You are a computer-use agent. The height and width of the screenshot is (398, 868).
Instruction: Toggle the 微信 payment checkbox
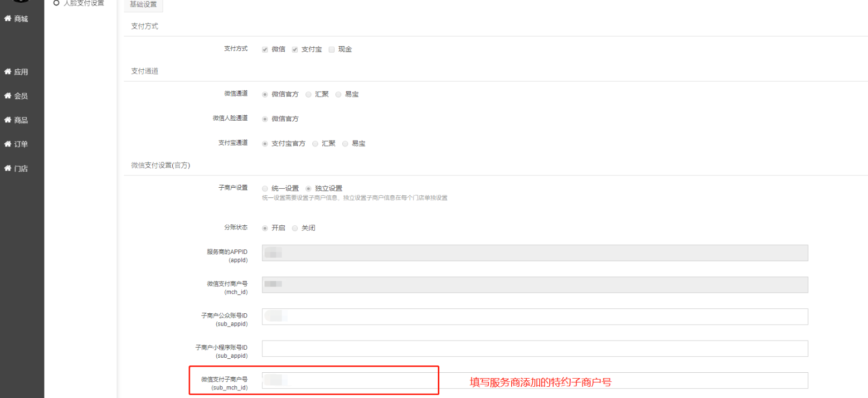click(x=265, y=49)
